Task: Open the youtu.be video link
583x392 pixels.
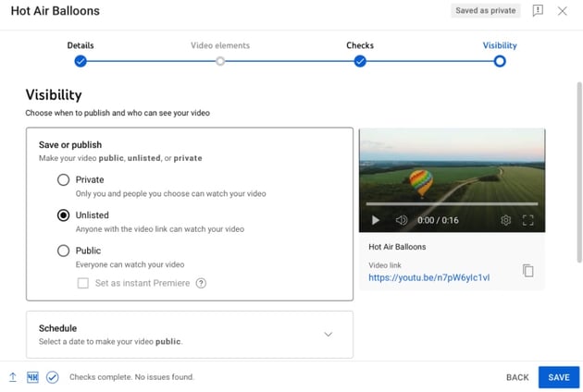Action: pos(428,277)
